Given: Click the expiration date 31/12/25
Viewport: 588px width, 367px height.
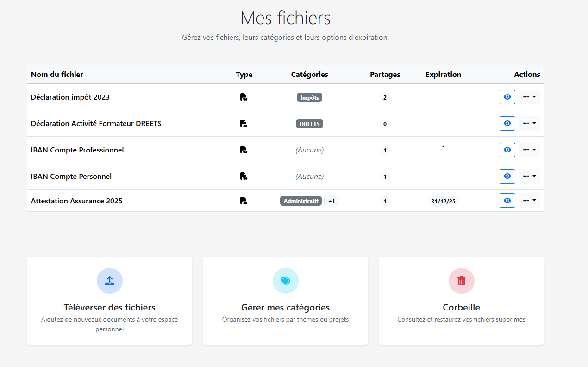Looking at the screenshot, I should (x=443, y=201).
